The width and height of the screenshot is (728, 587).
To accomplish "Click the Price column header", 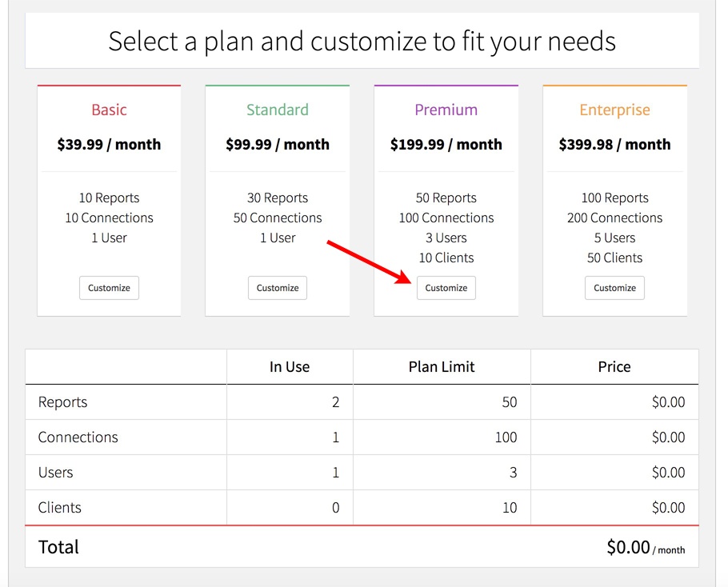I will (614, 366).
